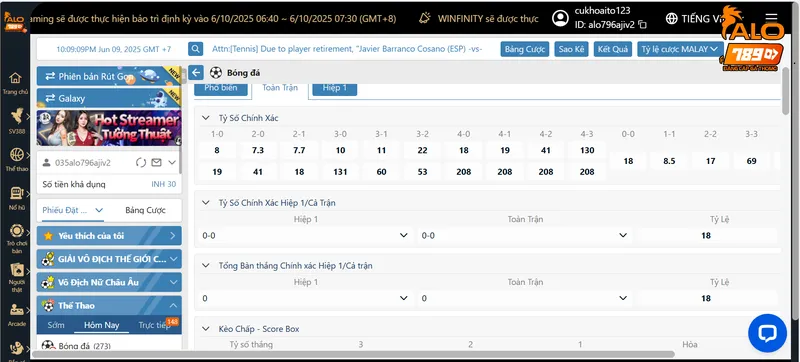Open Hiệp 1 correct score 0-0 dropdown

coord(305,235)
